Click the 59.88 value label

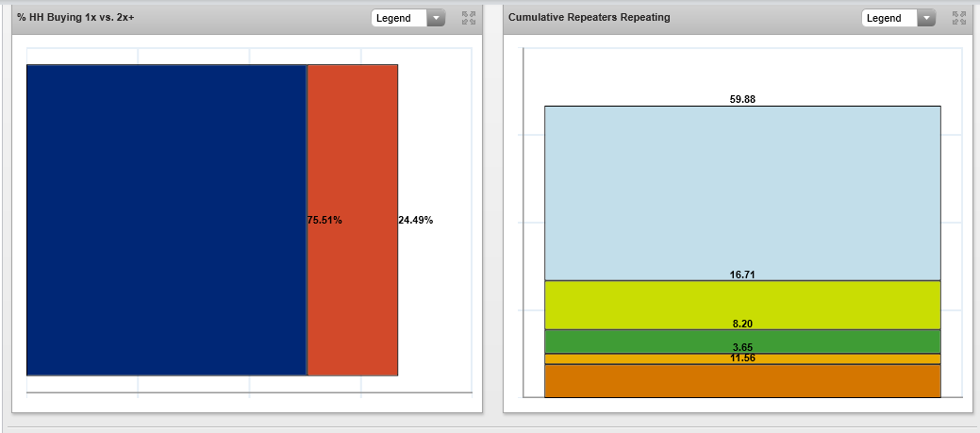coord(742,99)
